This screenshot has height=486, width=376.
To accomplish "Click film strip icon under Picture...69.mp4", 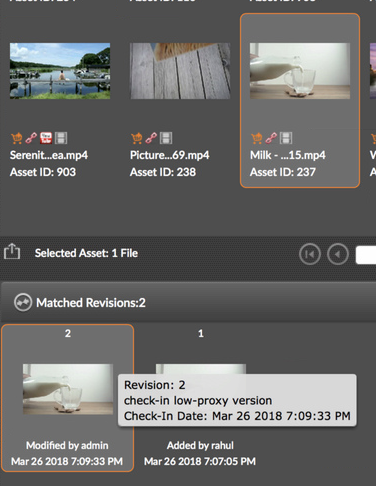I will point(166,138).
